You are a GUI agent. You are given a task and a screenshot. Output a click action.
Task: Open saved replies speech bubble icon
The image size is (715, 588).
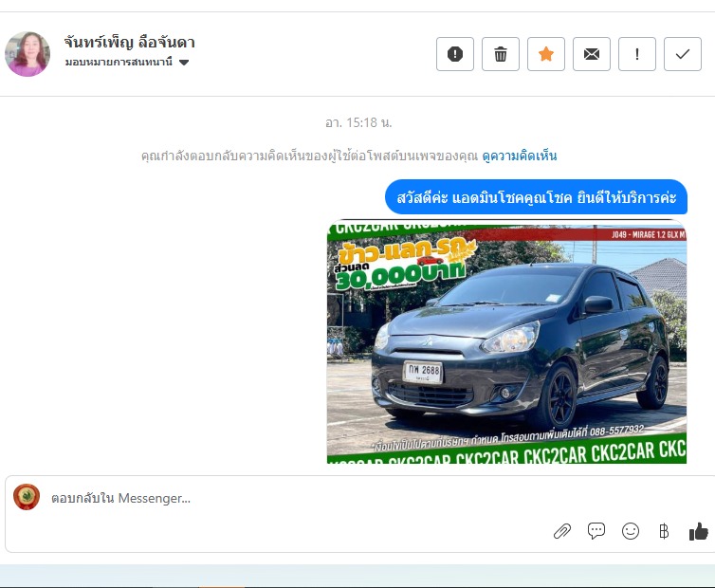tap(596, 531)
